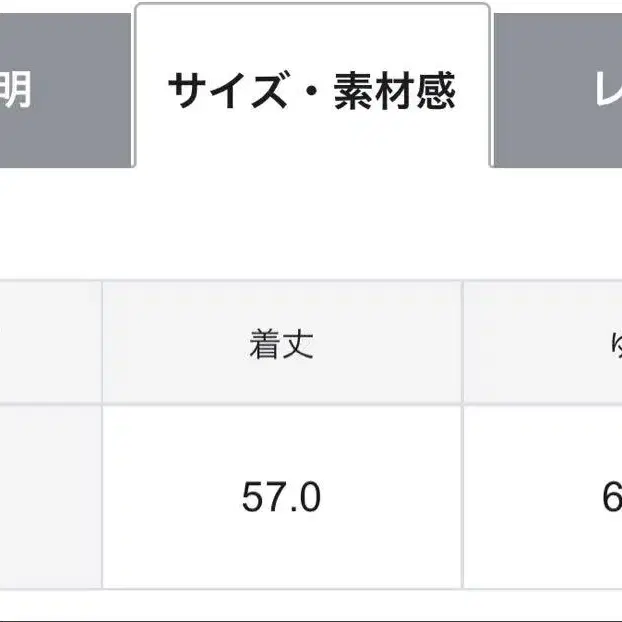Click the cut-off ゆ column header

click(x=545, y=344)
